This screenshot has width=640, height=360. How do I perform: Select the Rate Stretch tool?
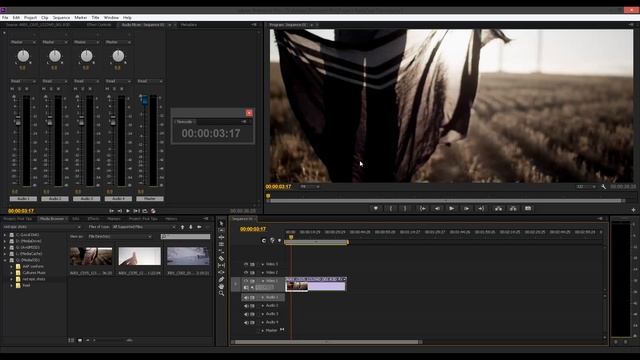[221, 251]
